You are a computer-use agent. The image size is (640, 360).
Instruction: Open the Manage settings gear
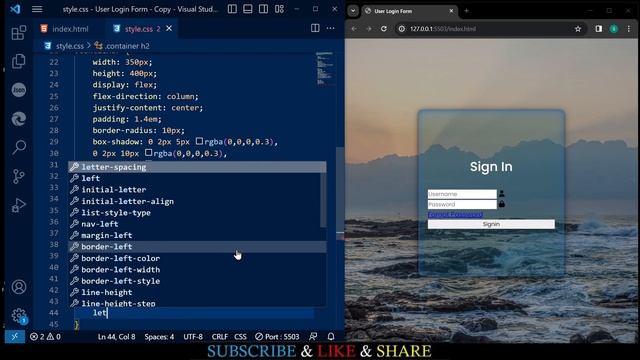(18, 316)
